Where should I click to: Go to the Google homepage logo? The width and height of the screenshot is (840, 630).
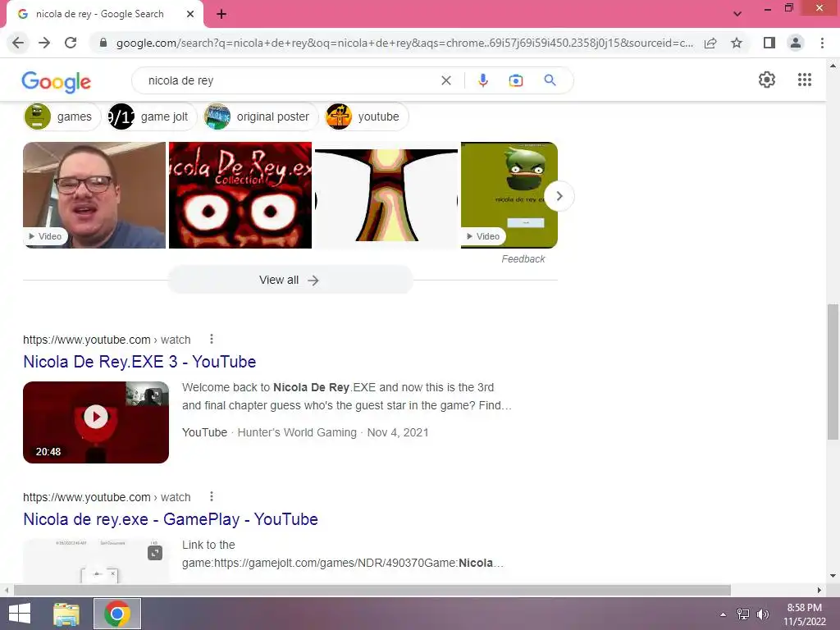pyautogui.click(x=57, y=81)
